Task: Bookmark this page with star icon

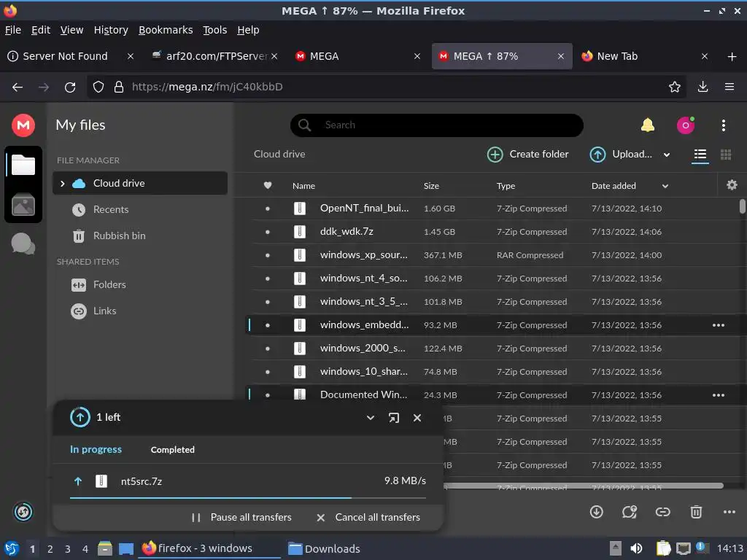Action: [x=674, y=87]
